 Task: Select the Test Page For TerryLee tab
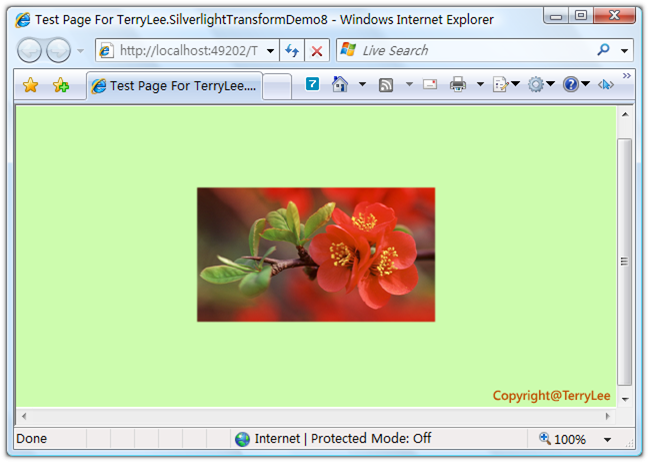pyautogui.click(x=174, y=86)
